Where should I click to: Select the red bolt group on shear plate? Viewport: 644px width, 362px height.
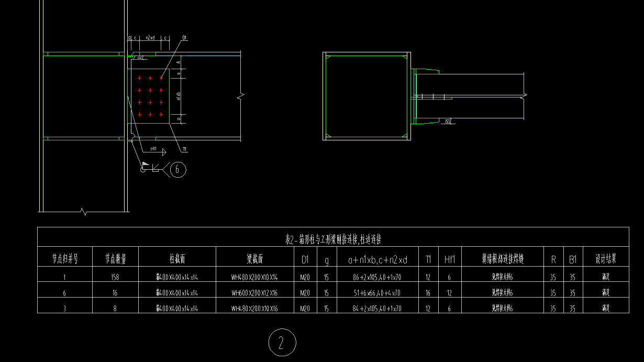click(150, 96)
